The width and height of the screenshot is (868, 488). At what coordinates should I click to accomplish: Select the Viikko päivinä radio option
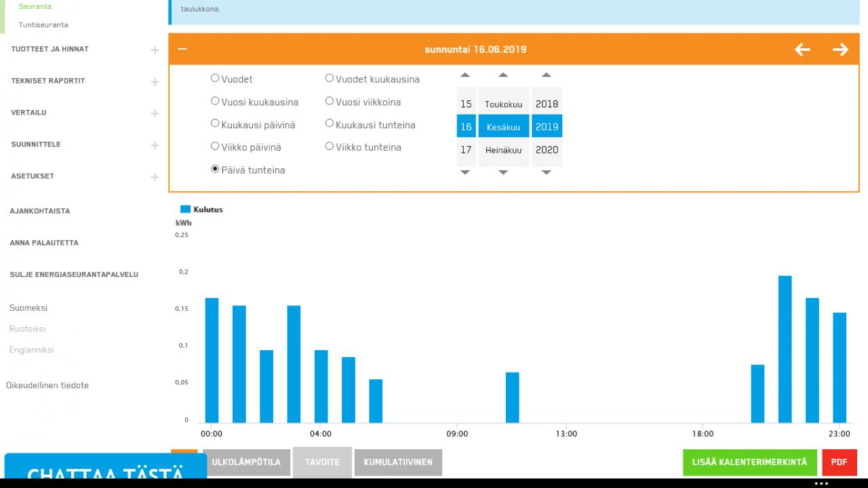215,147
